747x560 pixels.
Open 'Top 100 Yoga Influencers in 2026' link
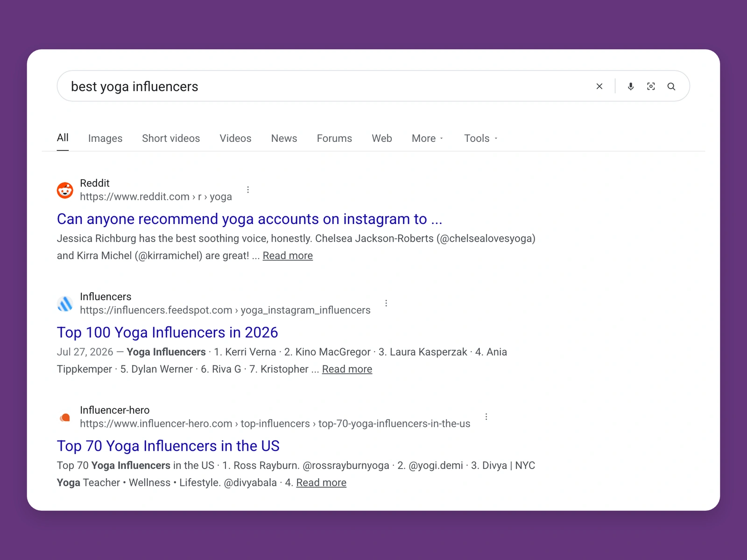[x=168, y=332]
